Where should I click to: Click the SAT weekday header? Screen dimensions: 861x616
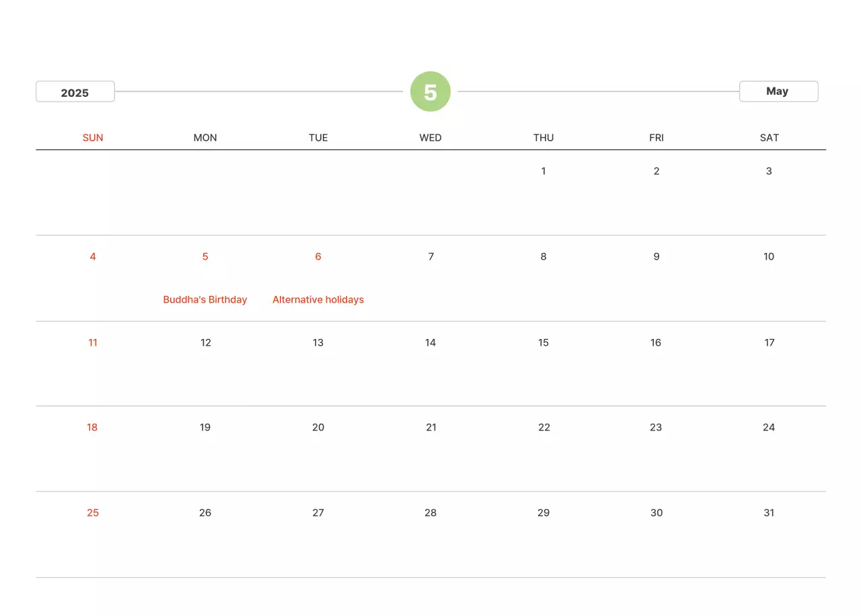tap(769, 138)
